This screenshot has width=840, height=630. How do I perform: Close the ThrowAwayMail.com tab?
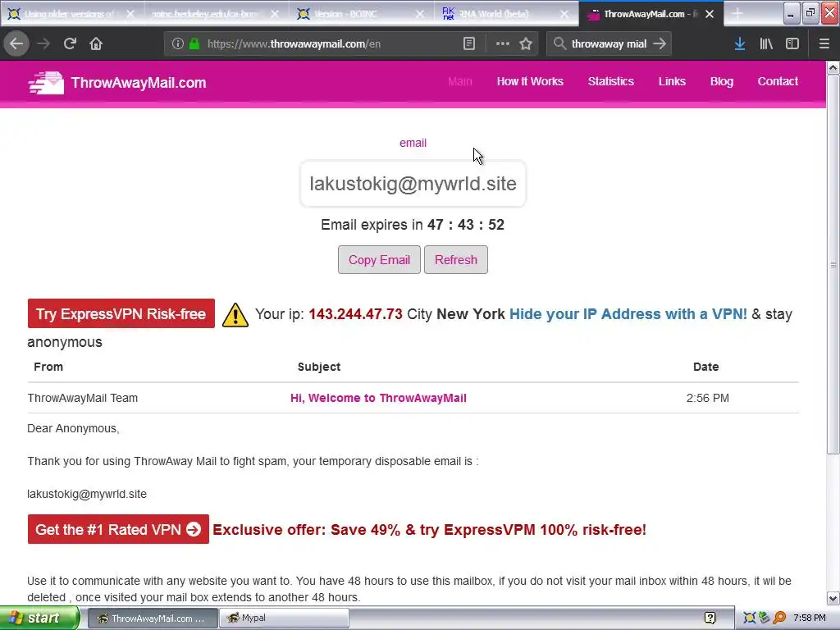[x=710, y=14]
